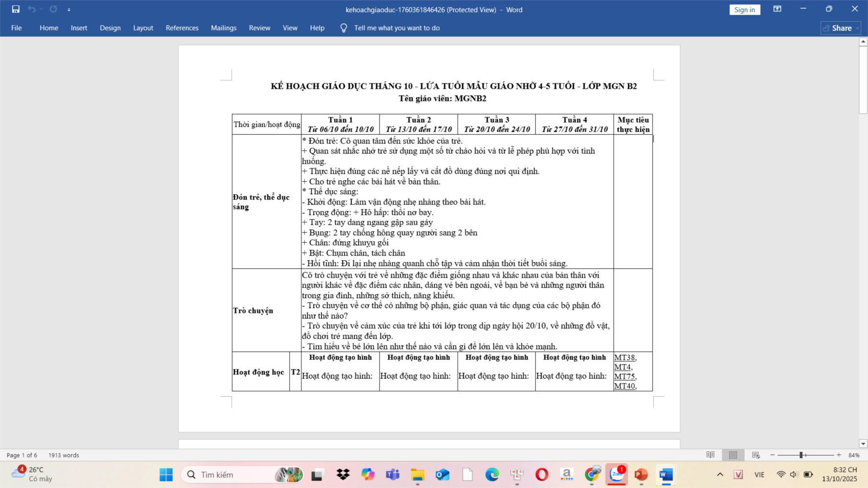The height and width of the screenshot is (488, 868).
Task: Click the 1913 words count indicator
Action: pos(64,455)
